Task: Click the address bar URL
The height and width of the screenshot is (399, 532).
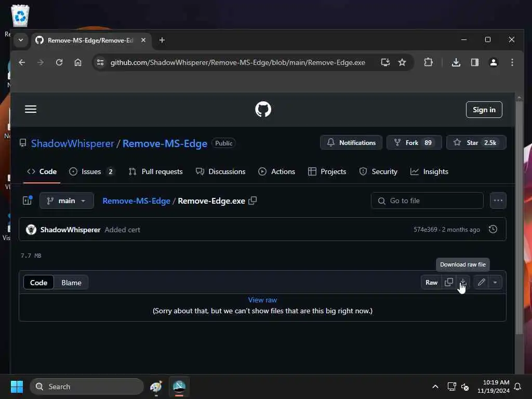Action: tap(237, 62)
